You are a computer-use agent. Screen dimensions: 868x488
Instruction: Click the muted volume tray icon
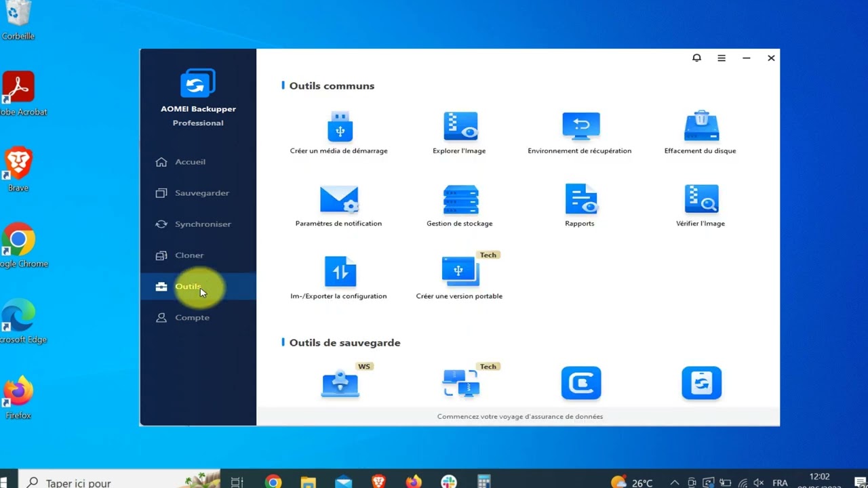(758, 483)
